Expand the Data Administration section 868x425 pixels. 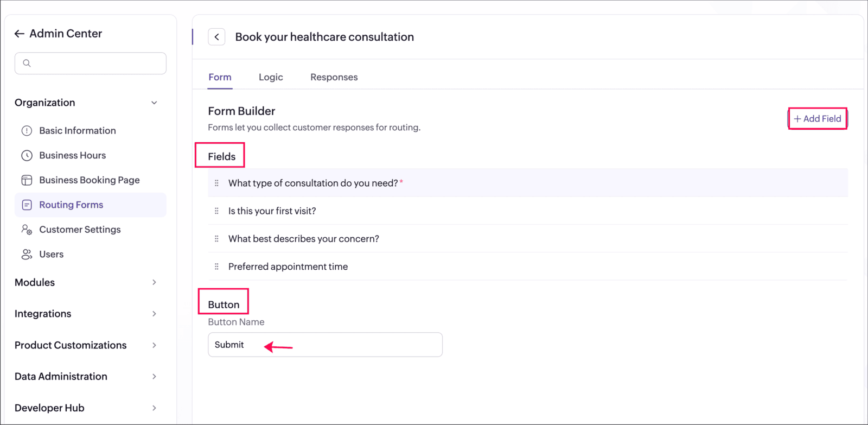pos(154,377)
